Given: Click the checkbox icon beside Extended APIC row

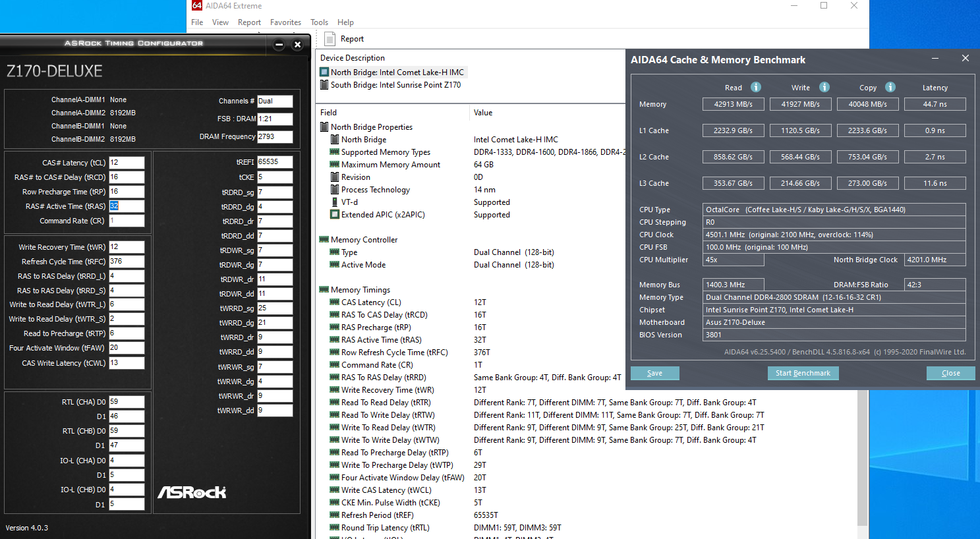Looking at the screenshot, I should [x=335, y=215].
